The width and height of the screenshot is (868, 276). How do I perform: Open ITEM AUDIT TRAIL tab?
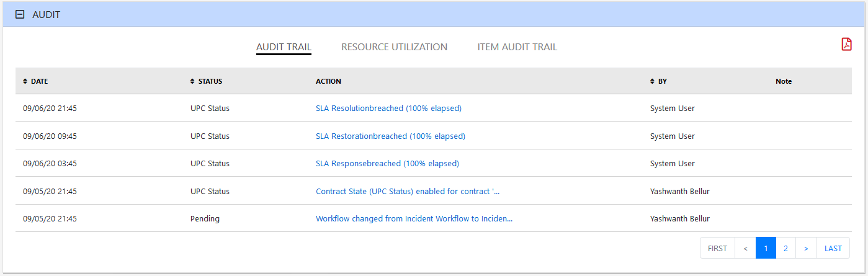pyautogui.click(x=517, y=47)
